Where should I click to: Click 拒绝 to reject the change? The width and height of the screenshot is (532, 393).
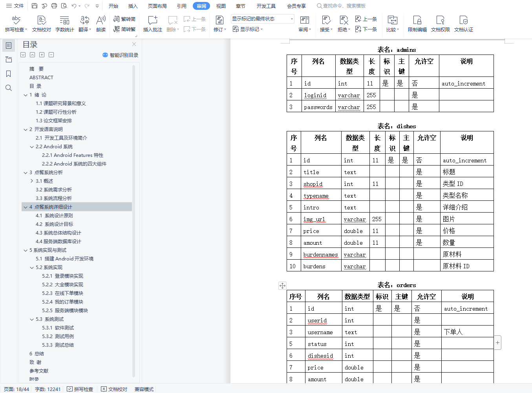(344, 24)
